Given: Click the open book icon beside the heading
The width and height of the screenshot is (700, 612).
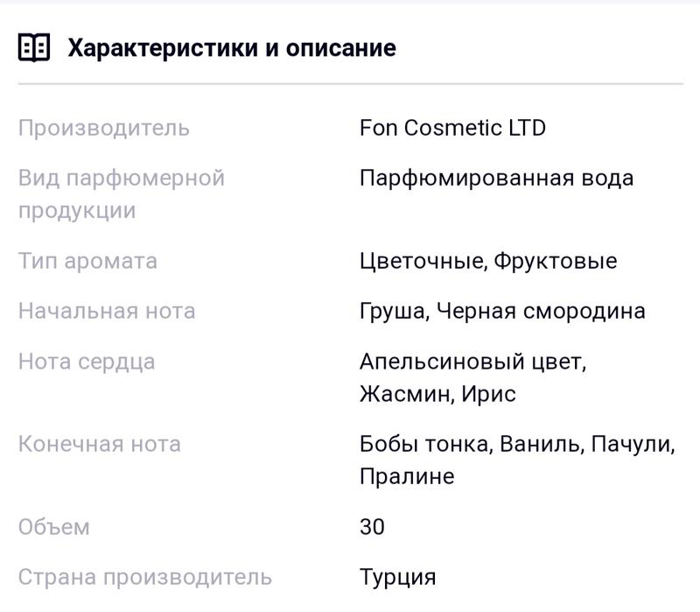Looking at the screenshot, I should pyautogui.click(x=34, y=47).
